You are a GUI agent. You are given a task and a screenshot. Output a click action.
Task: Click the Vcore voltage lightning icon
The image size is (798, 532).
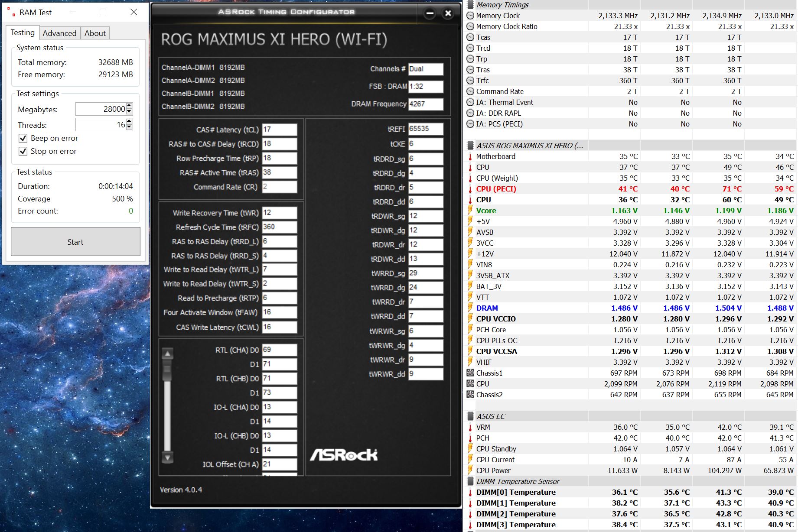[x=470, y=211]
